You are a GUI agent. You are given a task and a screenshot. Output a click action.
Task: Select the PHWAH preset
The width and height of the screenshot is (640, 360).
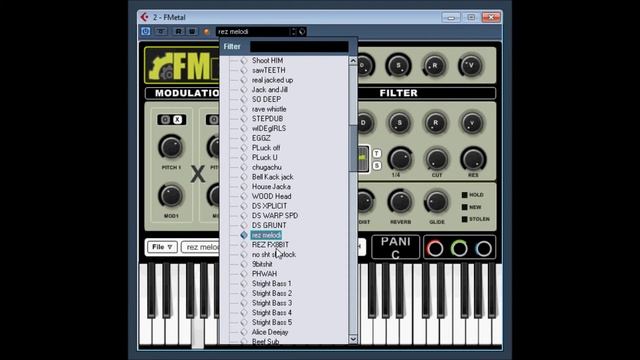[264, 274]
